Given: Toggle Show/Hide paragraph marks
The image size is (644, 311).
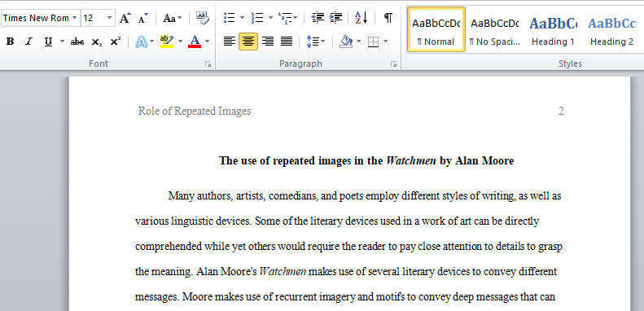Looking at the screenshot, I should (x=388, y=18).
